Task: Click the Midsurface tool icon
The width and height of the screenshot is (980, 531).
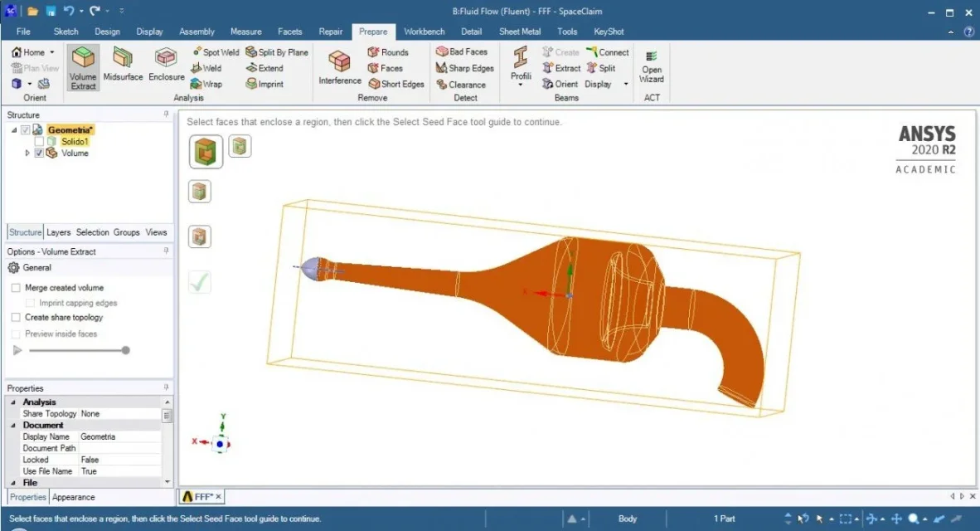Action: [x=123, y=65]
